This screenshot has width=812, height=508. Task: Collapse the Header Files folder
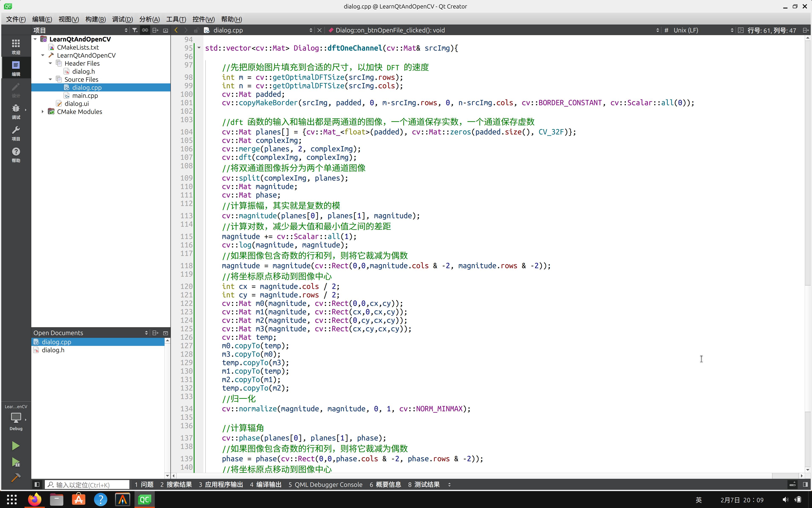(50, 63)
